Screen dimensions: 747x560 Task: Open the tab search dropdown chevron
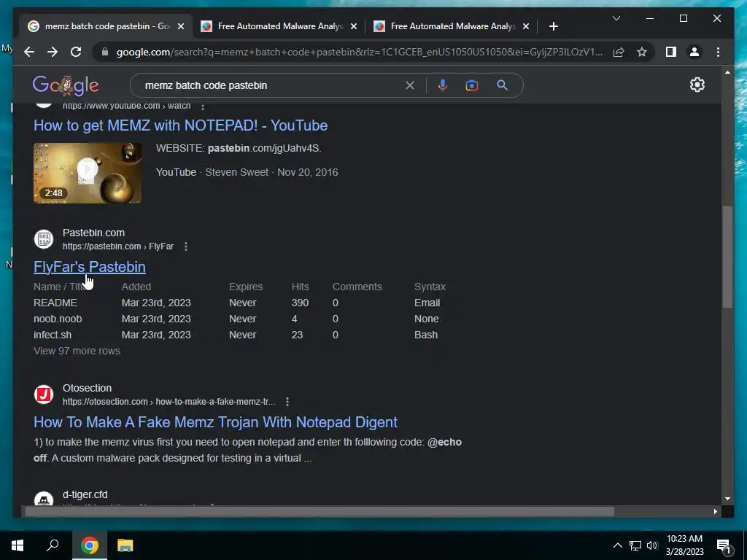(616, 18)
